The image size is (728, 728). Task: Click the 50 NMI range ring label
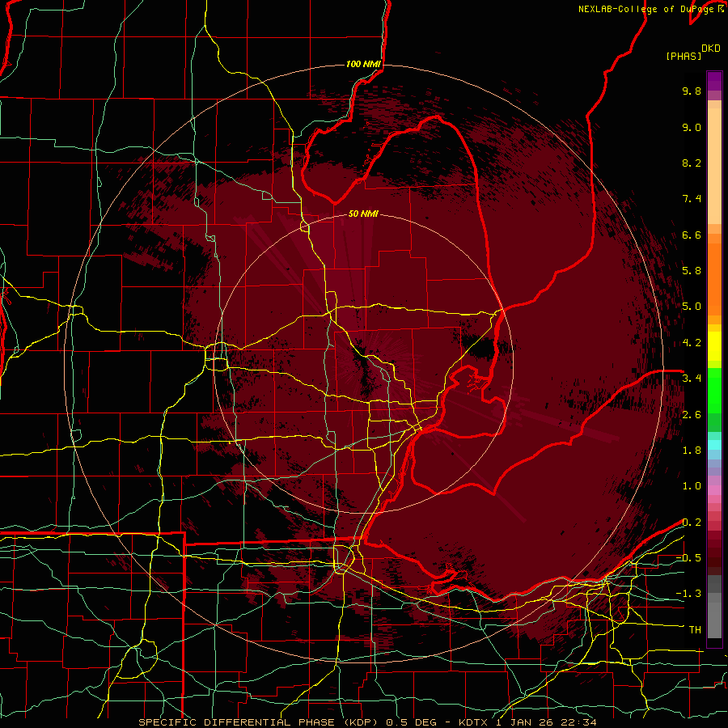tap(363, 214)
